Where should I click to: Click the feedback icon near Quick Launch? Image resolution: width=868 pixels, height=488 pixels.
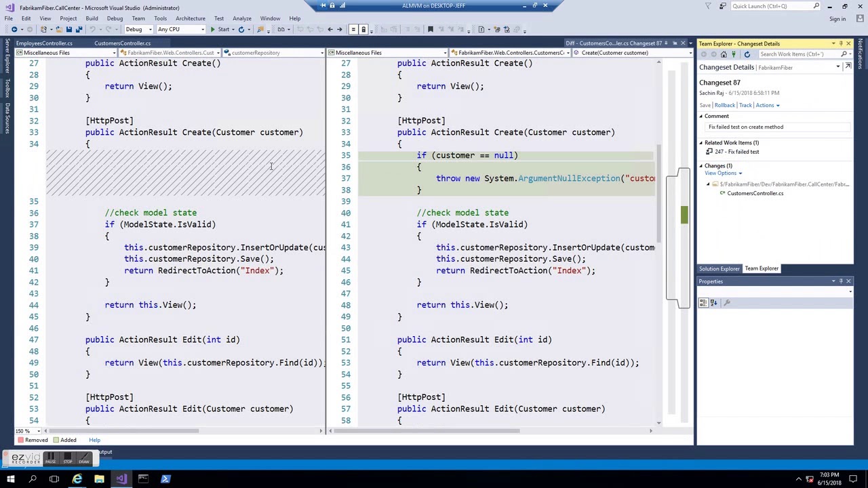724,6
